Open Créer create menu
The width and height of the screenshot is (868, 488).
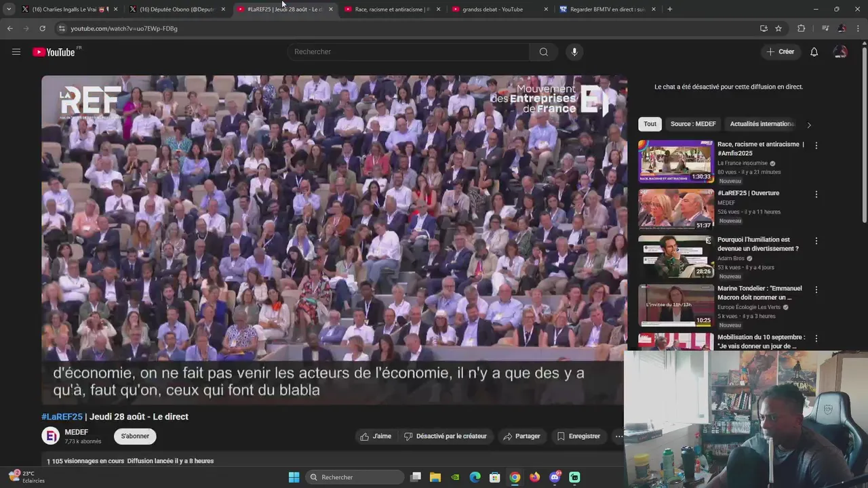pos(781,52)
